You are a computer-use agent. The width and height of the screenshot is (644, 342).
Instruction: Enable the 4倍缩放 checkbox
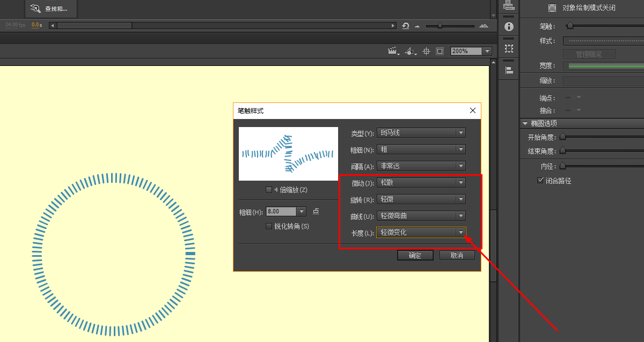coord(269,190)
